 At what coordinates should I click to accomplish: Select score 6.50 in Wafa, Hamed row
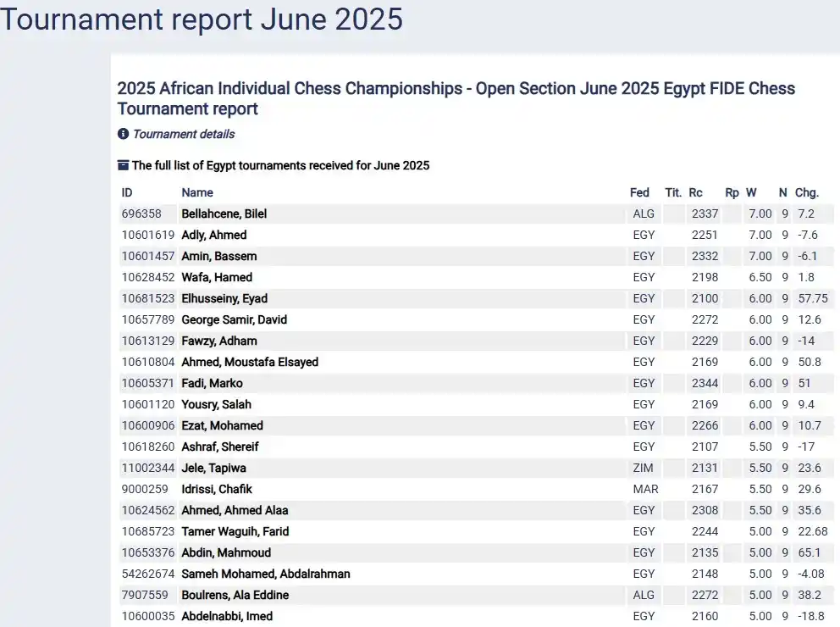coord(760,278)
